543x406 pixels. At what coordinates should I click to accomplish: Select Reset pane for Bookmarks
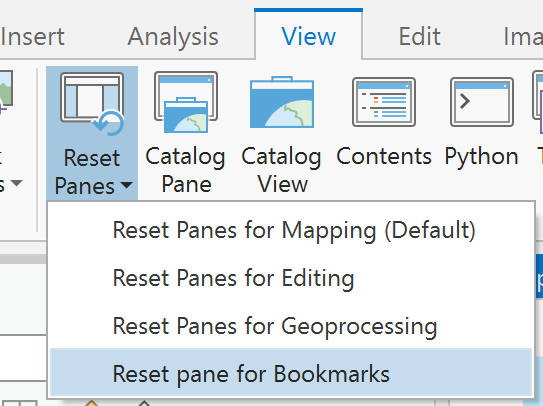click(x=291, y=374)
